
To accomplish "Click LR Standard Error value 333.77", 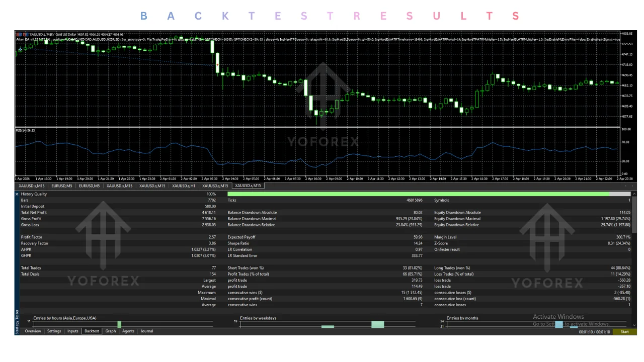I will pos(417,255).
